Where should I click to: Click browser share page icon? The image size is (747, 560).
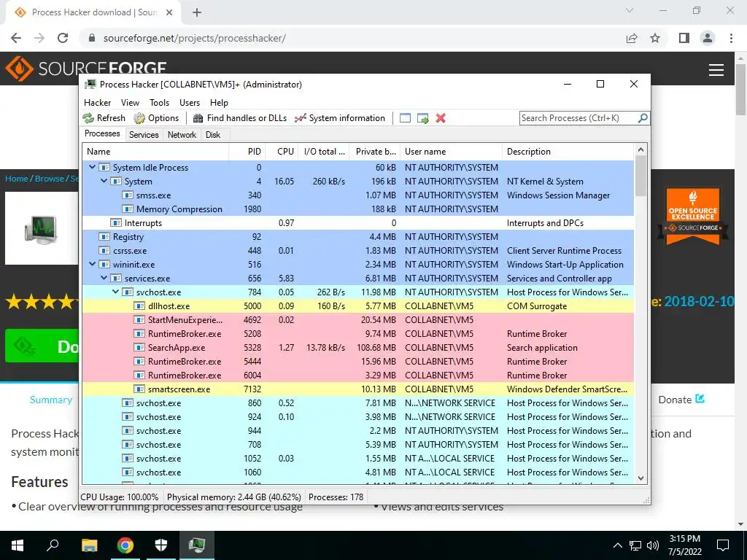(632, 38)
